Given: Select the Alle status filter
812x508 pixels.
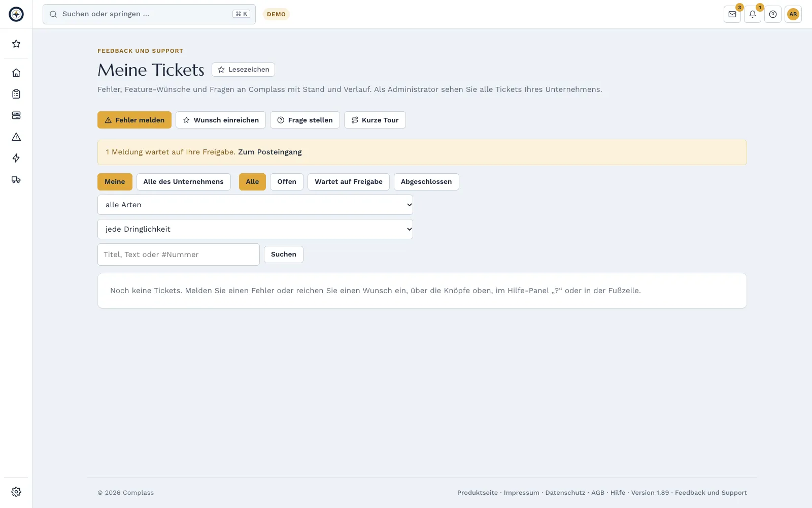Looking at the screenshot, I should 252,182.
